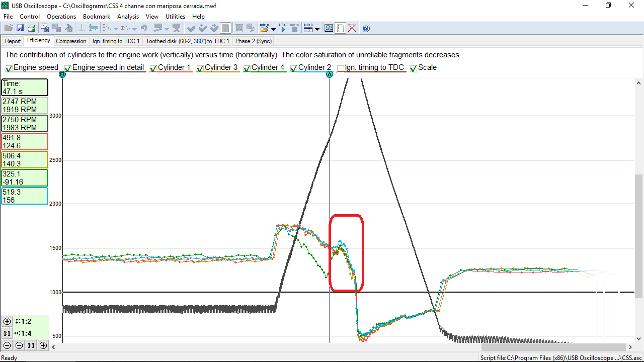Expand the open script folder dropdown arrow
Screen dimensions: 644x362
point(273,29)
